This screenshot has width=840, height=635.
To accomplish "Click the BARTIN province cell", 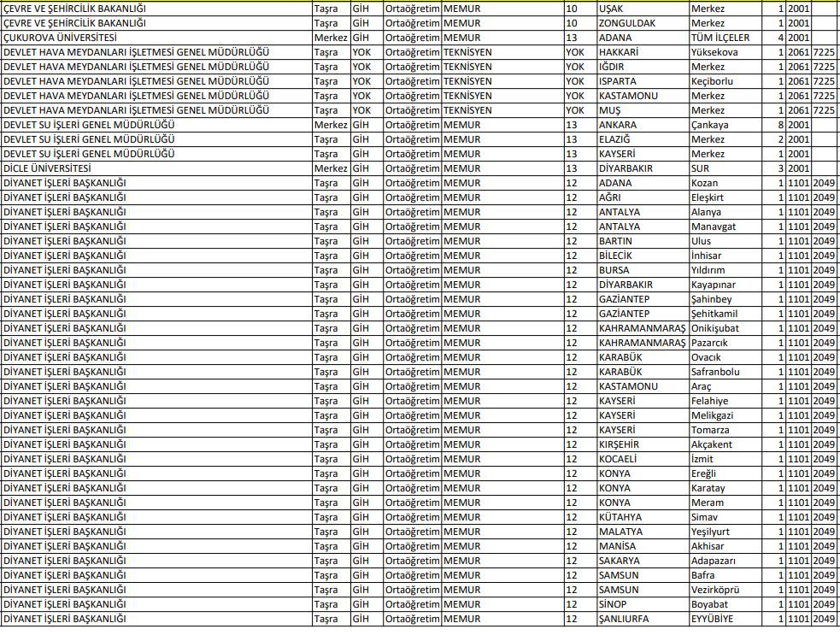I will click(x=643, y=241).
